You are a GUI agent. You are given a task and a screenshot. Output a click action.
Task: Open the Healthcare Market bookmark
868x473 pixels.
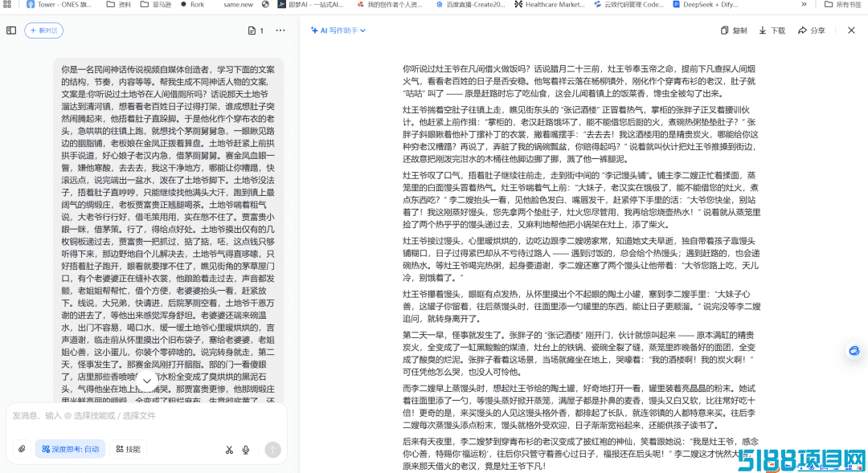click(x=549, y=5)
